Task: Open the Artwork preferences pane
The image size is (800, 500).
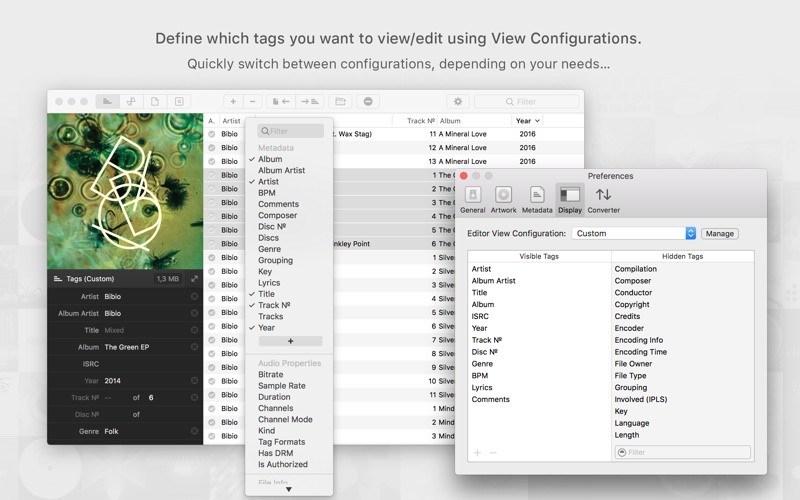Action: pos(503,199)
